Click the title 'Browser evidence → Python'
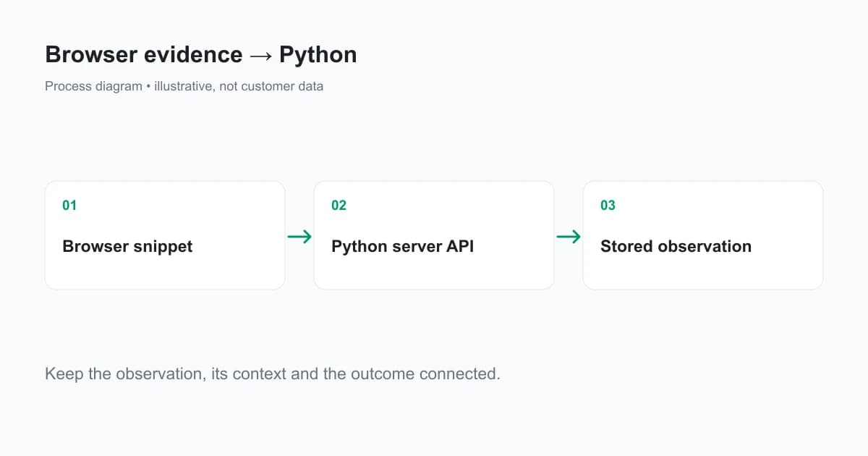 coord(201,55)
